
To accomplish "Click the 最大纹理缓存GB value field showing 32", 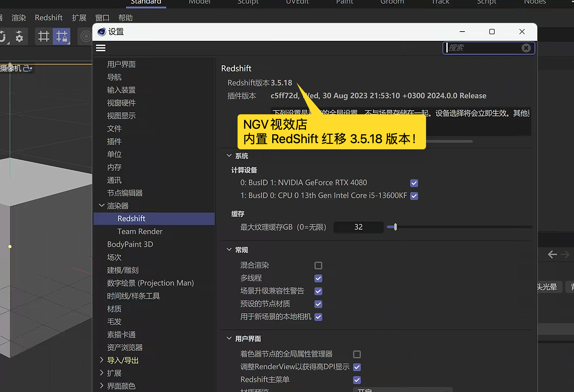I will [358, 227].
